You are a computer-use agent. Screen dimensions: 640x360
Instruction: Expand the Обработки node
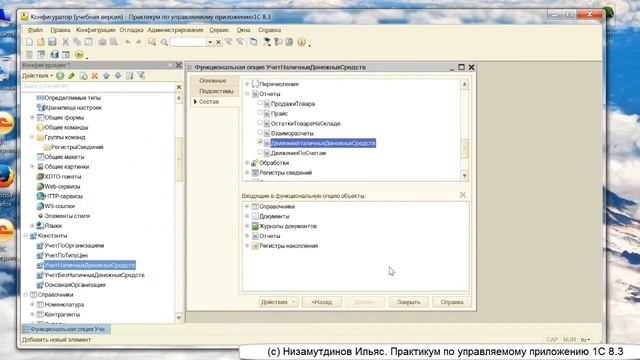pos(247,162)
